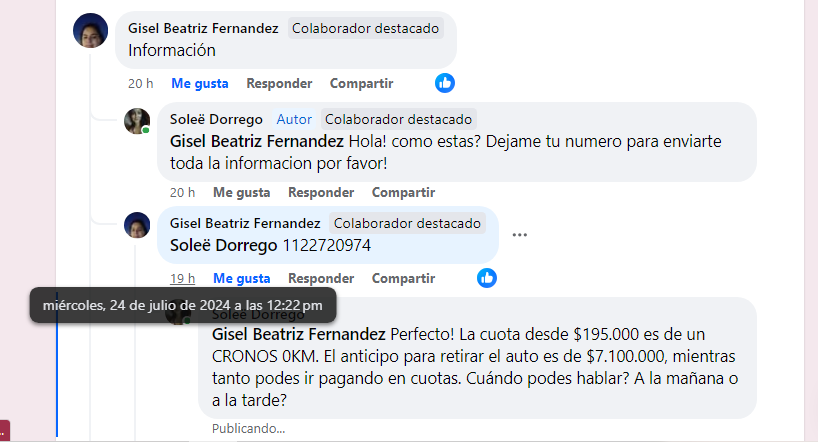
Task: Reply to the "Información" comment
Action: pos(279,84)
